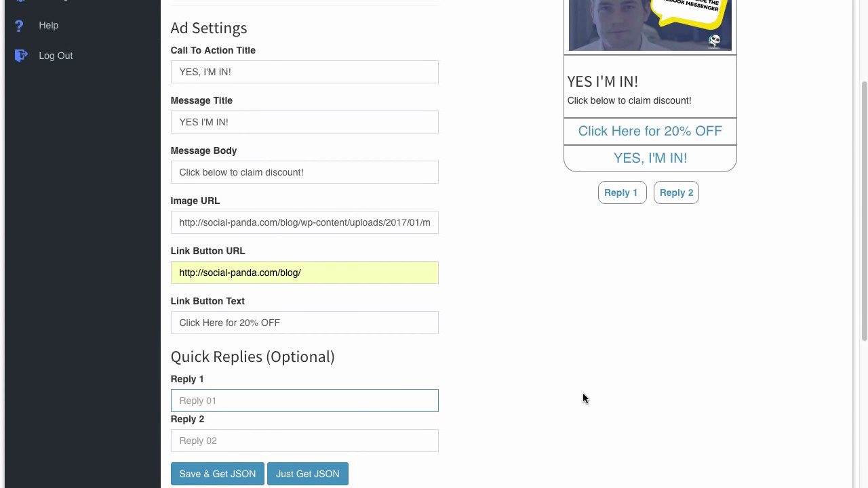Viewport: 868px width, 488px height.
Task: Focus the Call To Action Title field
Action: [x=304, y=72]
